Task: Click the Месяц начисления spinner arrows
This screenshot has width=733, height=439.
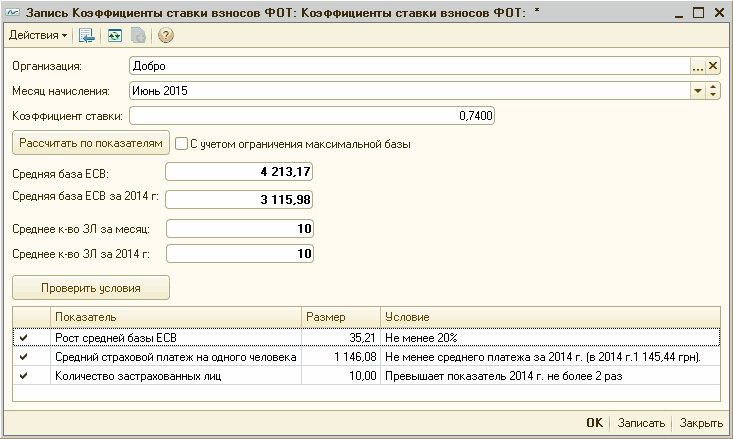Action: coord(713,91)
